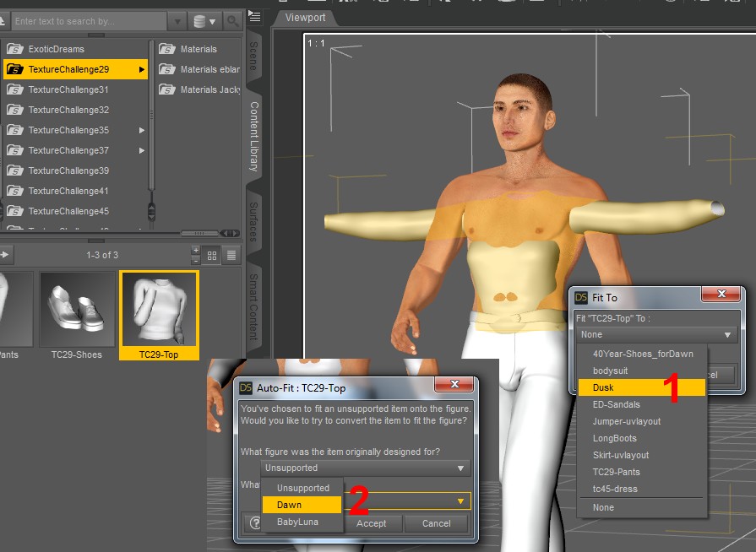756x552 pixels.
Task: Expand the TextureChallenge37 folder arrow
Action: pyautogui.click(x=141, y=150)
